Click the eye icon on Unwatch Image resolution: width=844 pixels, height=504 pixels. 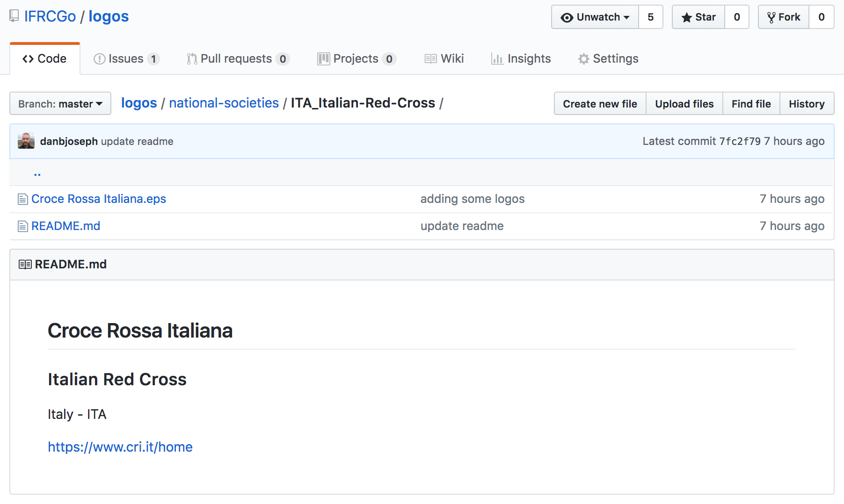pos(567,18)
